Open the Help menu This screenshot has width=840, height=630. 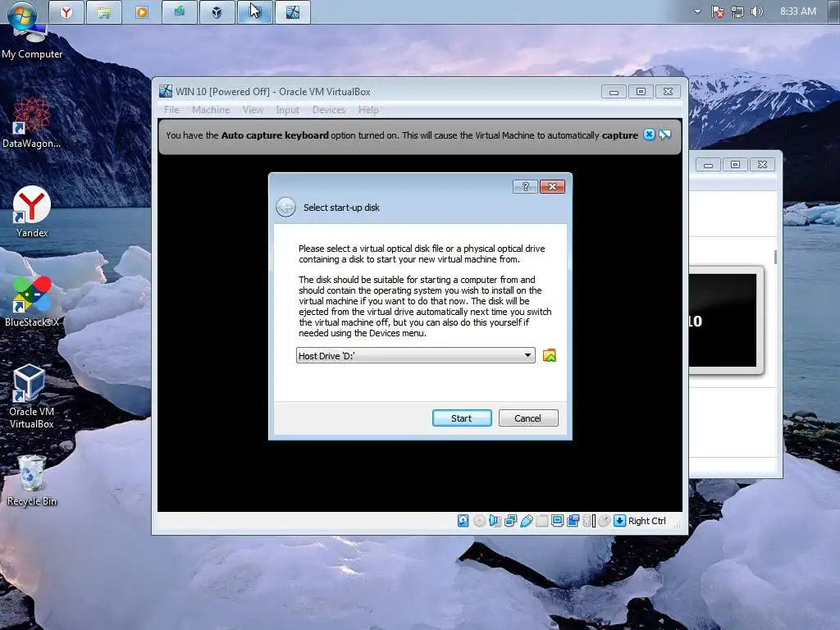tap(368, 110)
